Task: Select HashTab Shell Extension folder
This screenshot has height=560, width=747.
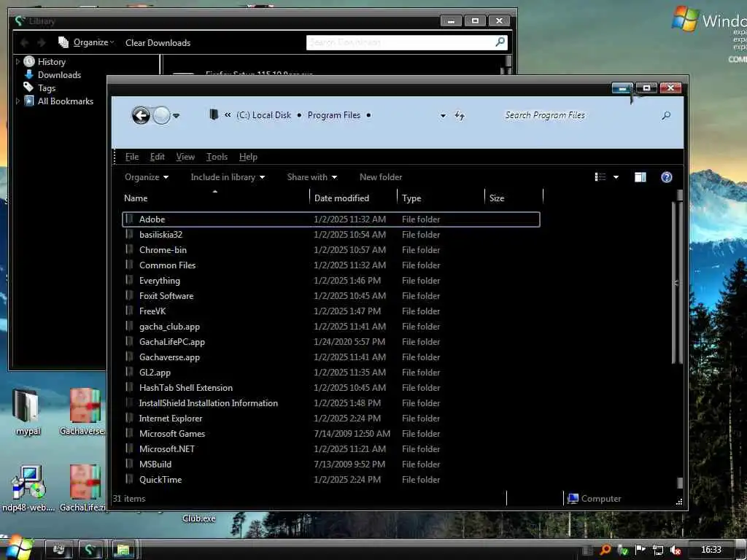Action: [x=331, y=388]
